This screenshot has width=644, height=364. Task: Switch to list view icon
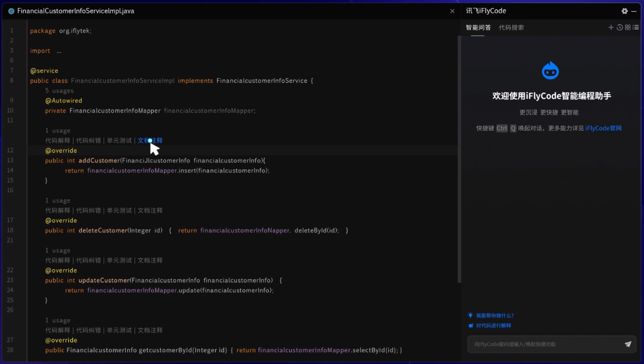tap(636, 27)
